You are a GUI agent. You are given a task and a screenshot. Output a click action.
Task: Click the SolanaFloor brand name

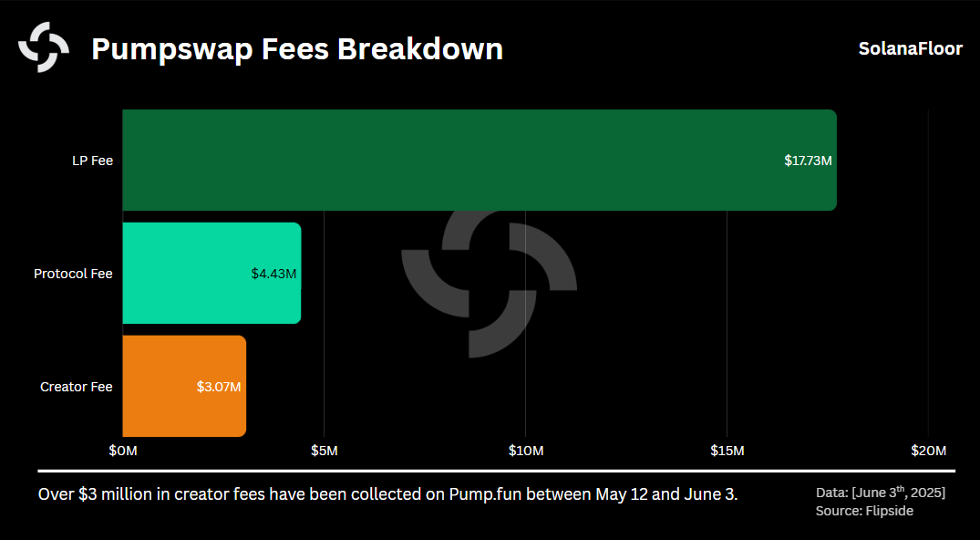pos(910,49)
